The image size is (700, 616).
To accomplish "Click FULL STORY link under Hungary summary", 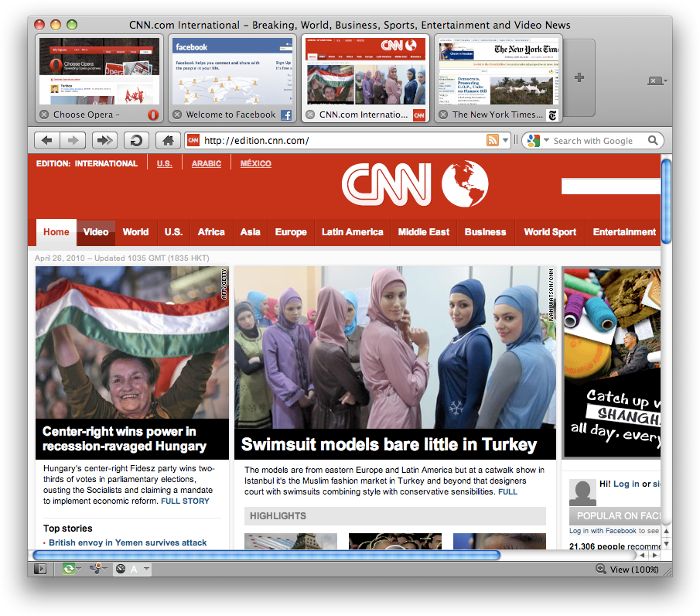I will click(x=186, y=501).
